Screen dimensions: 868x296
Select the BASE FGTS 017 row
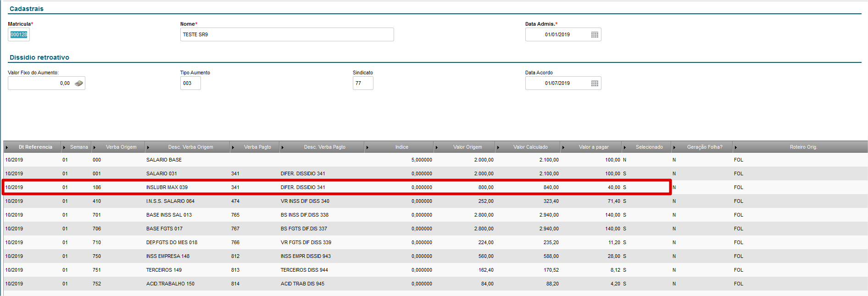pyautogui.click(x=435, y=229)
